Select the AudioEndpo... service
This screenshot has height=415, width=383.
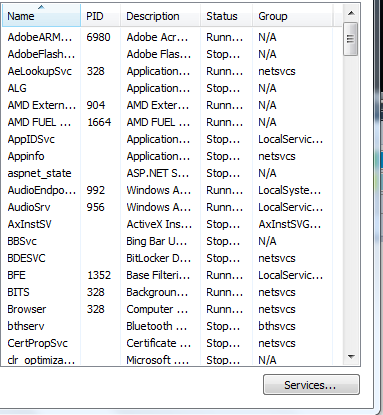42,190
